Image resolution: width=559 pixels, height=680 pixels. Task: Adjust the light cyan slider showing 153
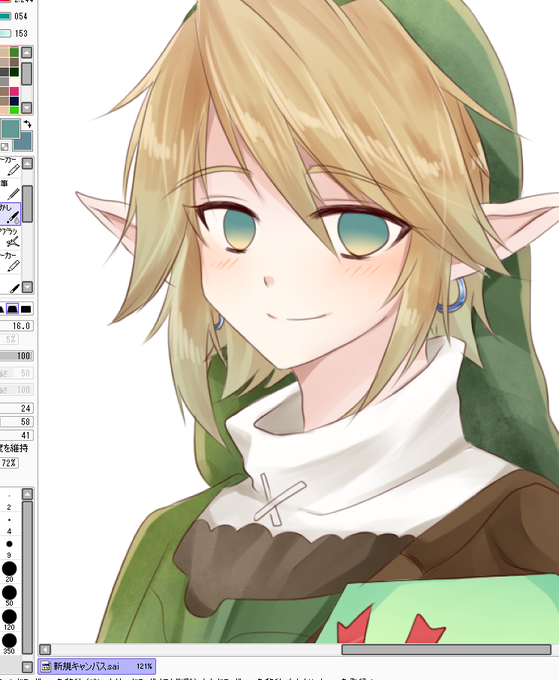click(5, 33)
